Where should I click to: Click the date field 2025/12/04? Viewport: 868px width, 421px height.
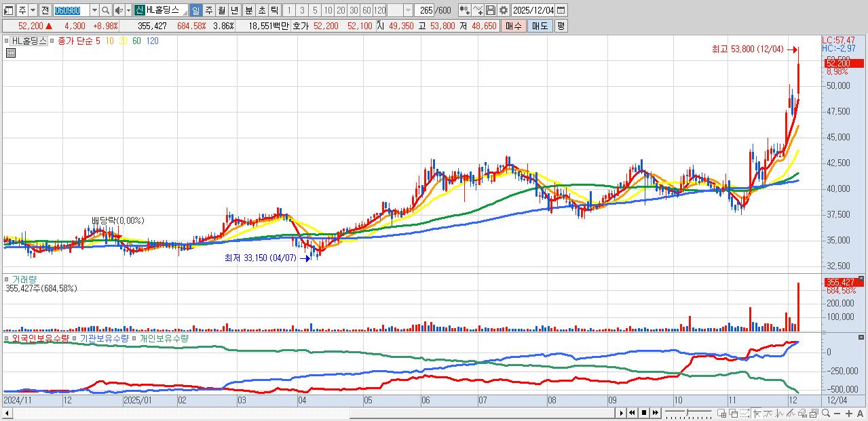pos(533,10)
